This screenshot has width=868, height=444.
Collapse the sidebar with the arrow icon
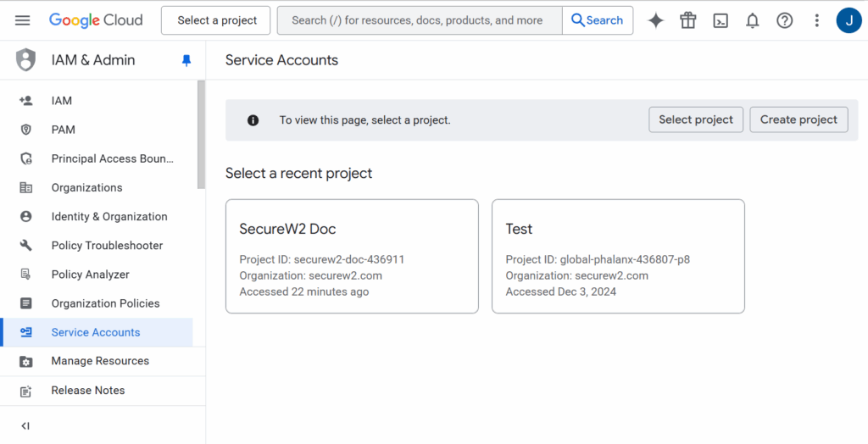(25, 425)
